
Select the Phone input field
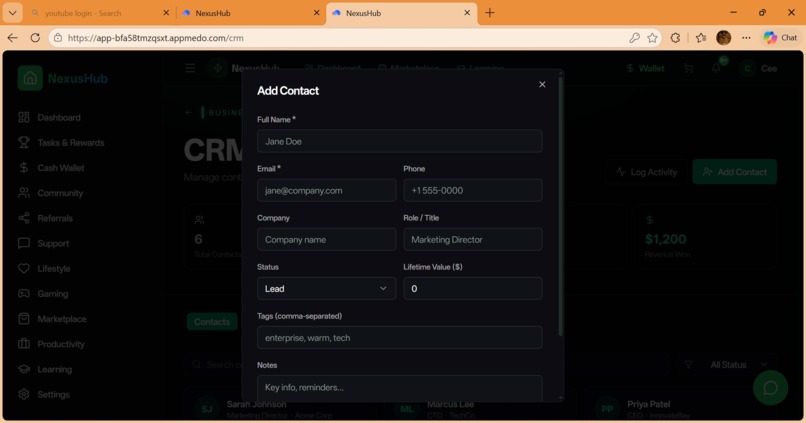click(473, 191)
